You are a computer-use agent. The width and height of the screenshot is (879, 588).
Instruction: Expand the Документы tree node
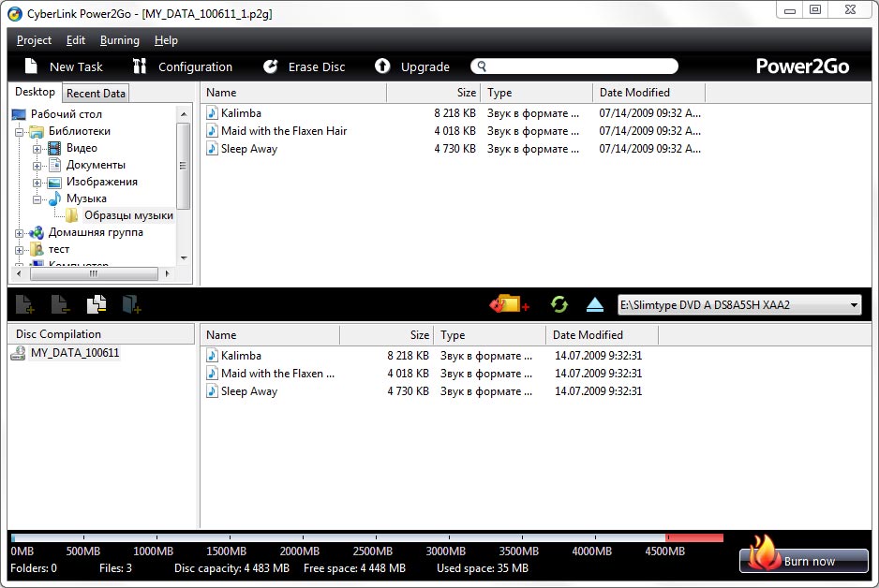coord(37,166)
